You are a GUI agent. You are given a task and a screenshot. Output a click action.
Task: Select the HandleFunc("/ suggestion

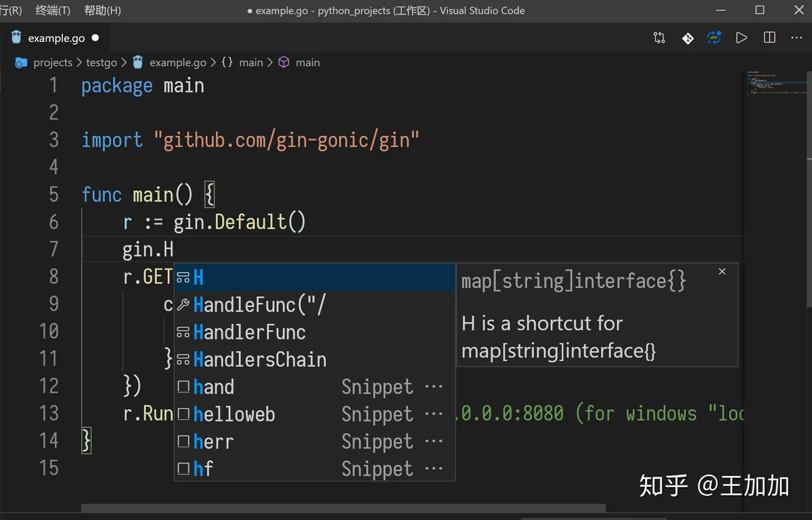click(x=315, y=305)
